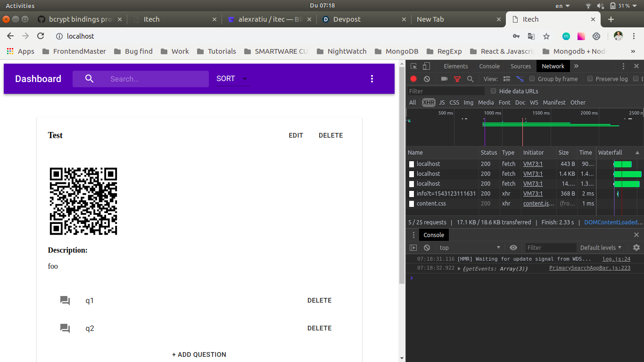Click the inspect element picker icon

pos(413,66)
